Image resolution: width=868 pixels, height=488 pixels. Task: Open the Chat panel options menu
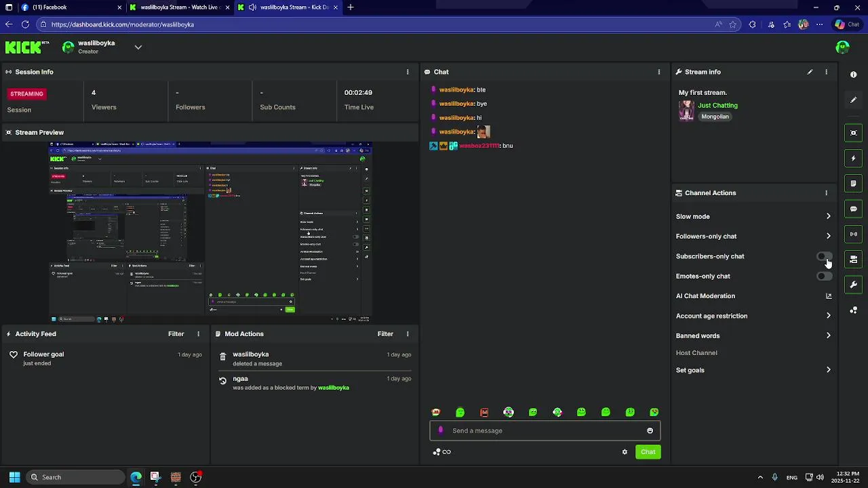(658, 72)
